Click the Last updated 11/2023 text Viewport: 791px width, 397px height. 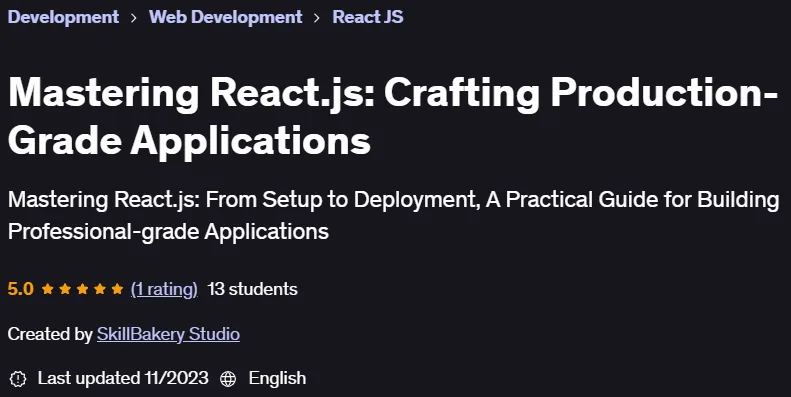coord(123,378)
